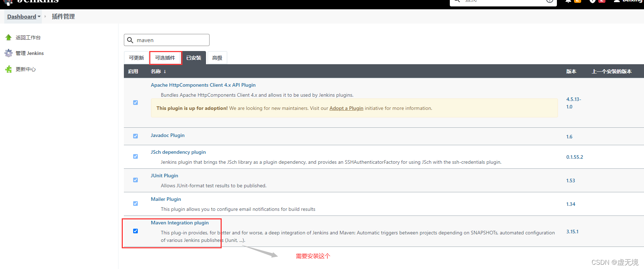Go to the Dashboard breadcrumb
644x269 pixels.
coord(21,16)
